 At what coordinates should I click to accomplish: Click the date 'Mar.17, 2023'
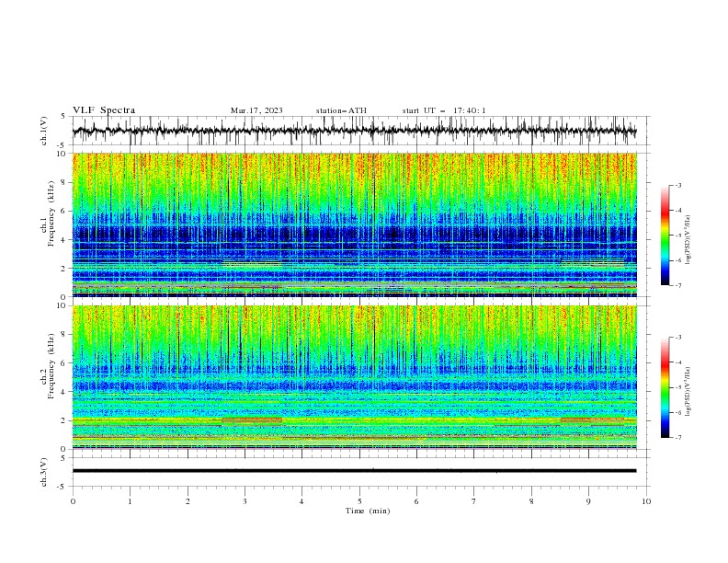[x=256, y=110]
